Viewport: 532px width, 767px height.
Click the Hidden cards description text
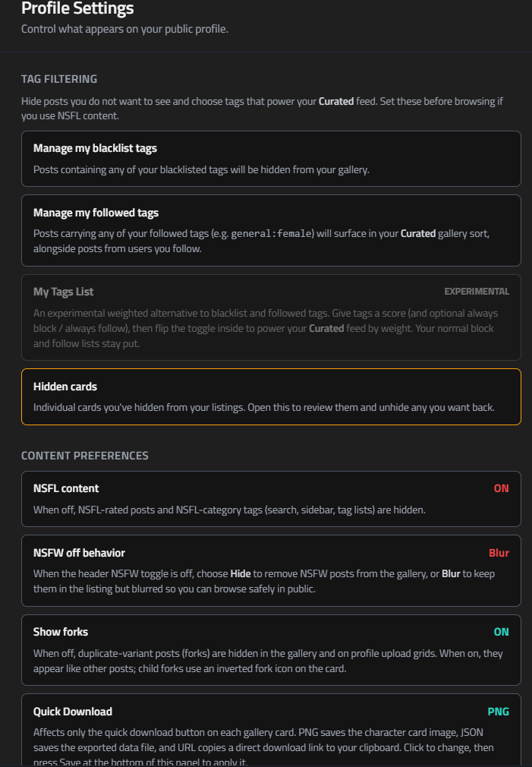[x=264, y=407]
